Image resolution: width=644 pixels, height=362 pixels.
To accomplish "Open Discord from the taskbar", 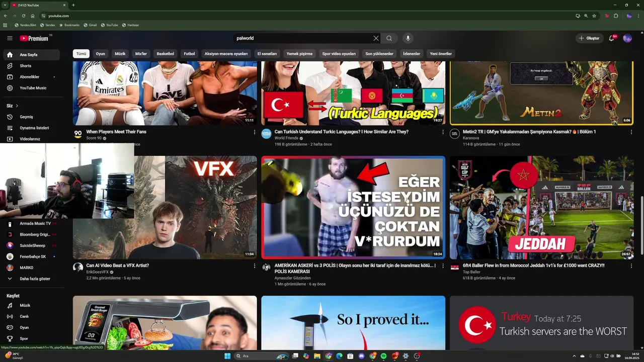I will tap(361, 356).
